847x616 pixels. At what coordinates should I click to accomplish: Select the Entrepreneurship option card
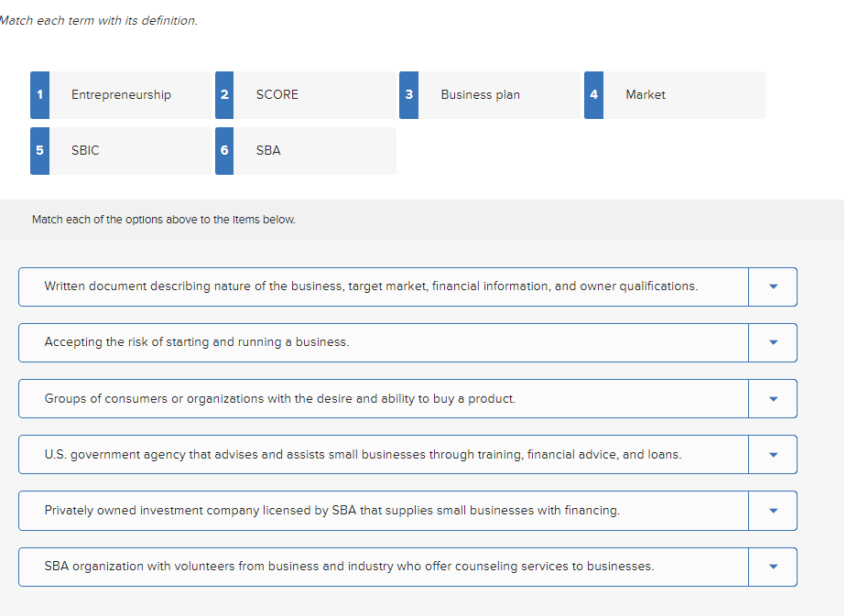coord(121,95)
